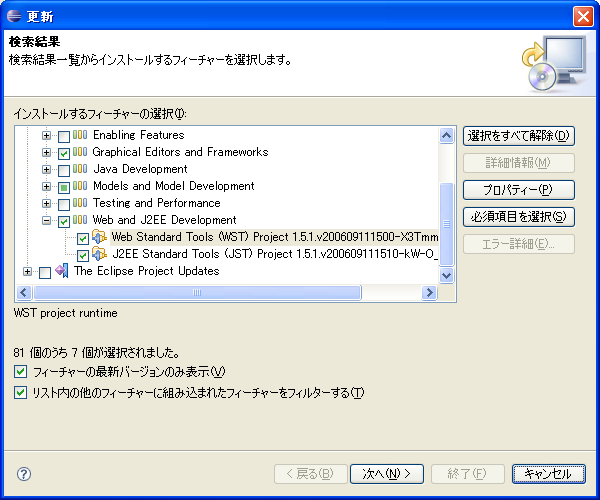The height and width of the screenshot is (500, 600).
Task: Expand The Eclipse Project Updates node
Action: 26,272
